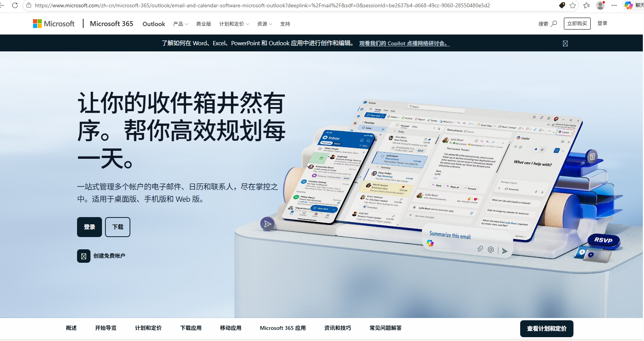This screenshot has height=341, width=644.
Task: Open the browser profile avatar
Action: click(600, 5)
